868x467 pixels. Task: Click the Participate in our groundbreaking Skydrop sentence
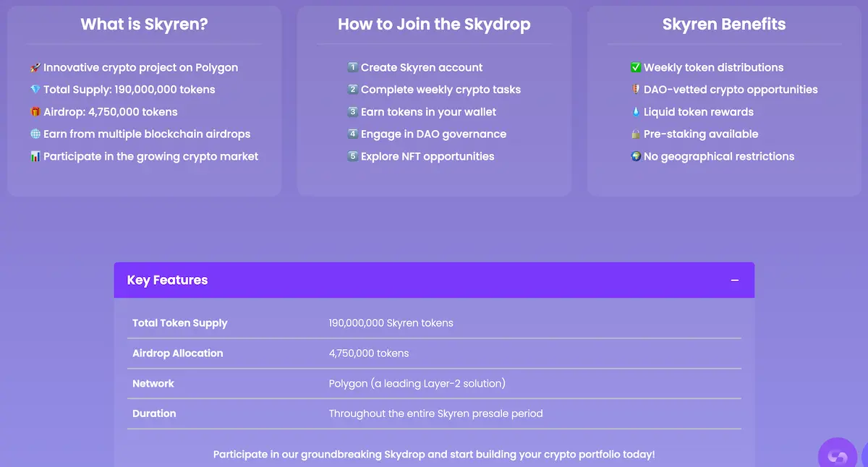tap(434, 455)
